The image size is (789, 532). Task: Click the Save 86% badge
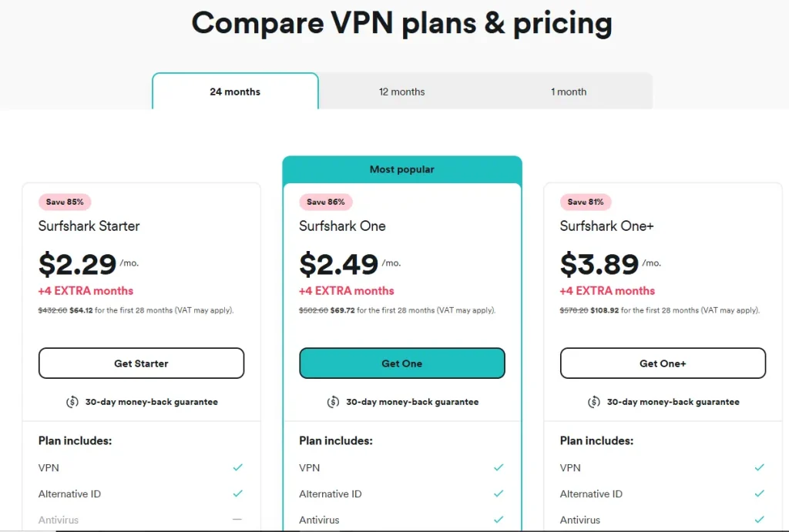click(x=326, y=202)
